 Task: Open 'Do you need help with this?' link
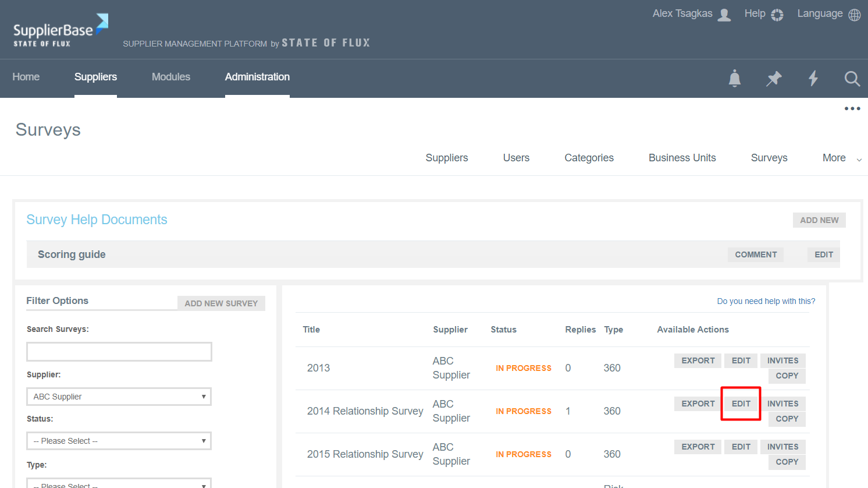[766, 301]
